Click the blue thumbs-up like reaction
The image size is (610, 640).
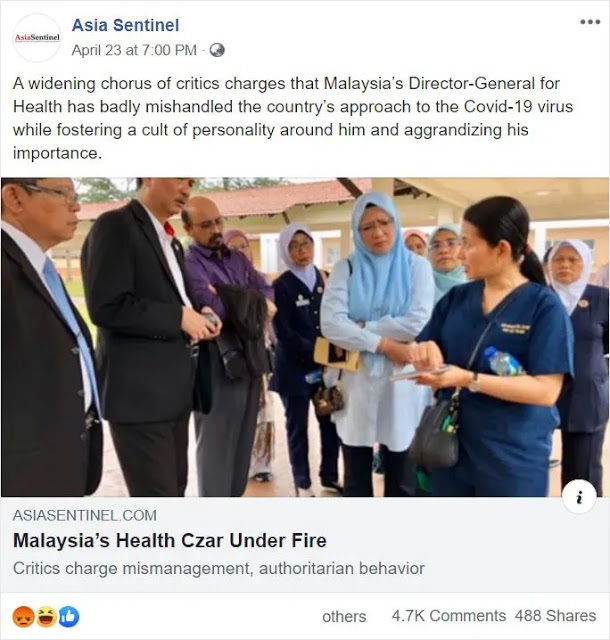click(x=69, y=617)
